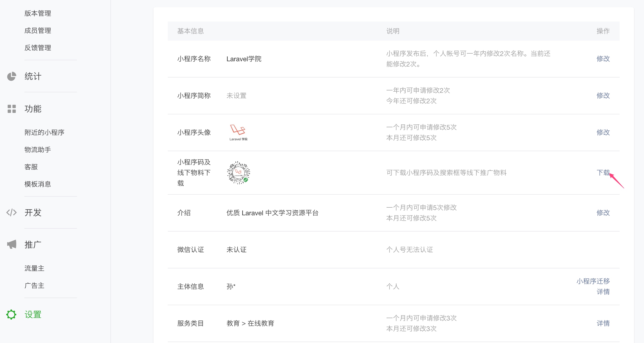Click the Laravel学院 avatar image

(x=238, y=133)
